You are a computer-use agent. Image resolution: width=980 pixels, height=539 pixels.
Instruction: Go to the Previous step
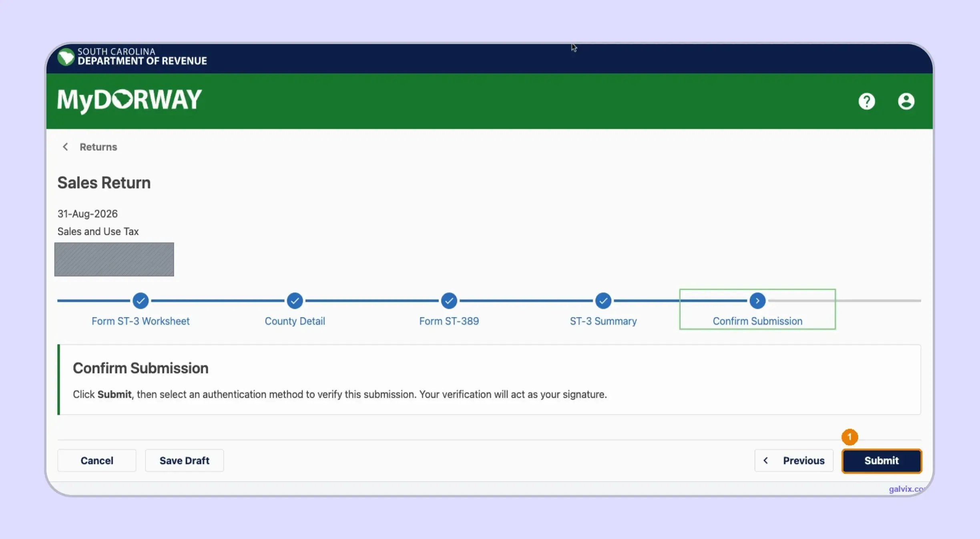(794, 461)
